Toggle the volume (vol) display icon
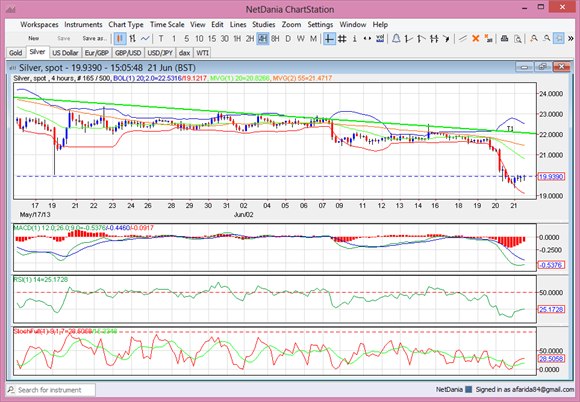 380,38
